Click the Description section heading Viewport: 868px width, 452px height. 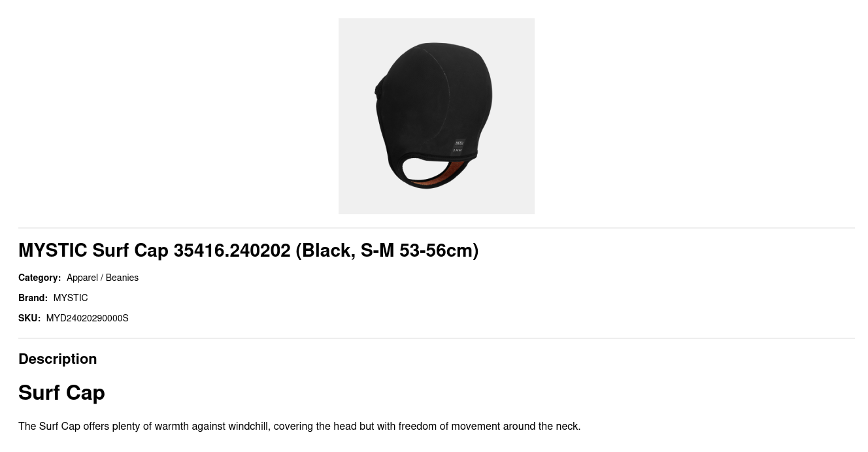[x=58, y=359]
